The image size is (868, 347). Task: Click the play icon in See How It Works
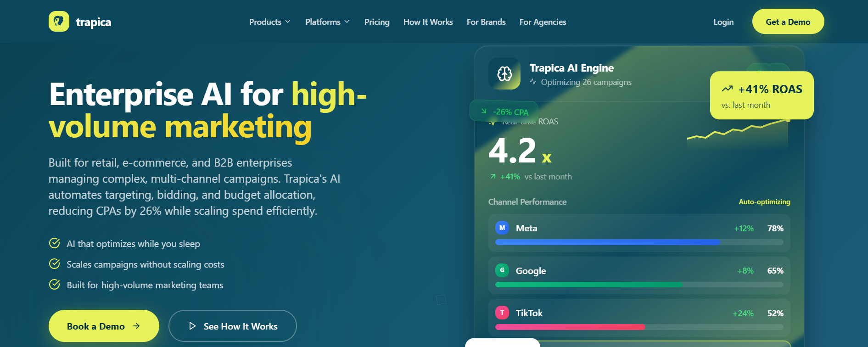tap(193, 326)
